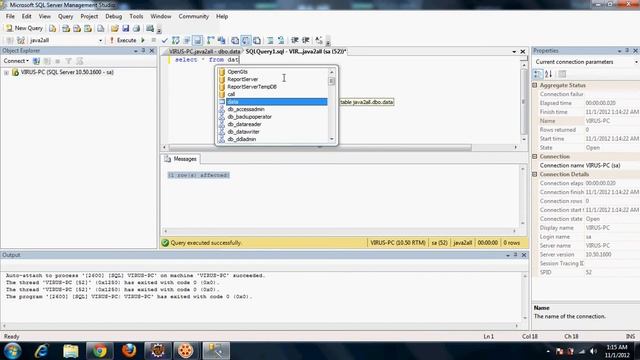Click the Filter icon in Object Explorer

(x=69, y=61)
